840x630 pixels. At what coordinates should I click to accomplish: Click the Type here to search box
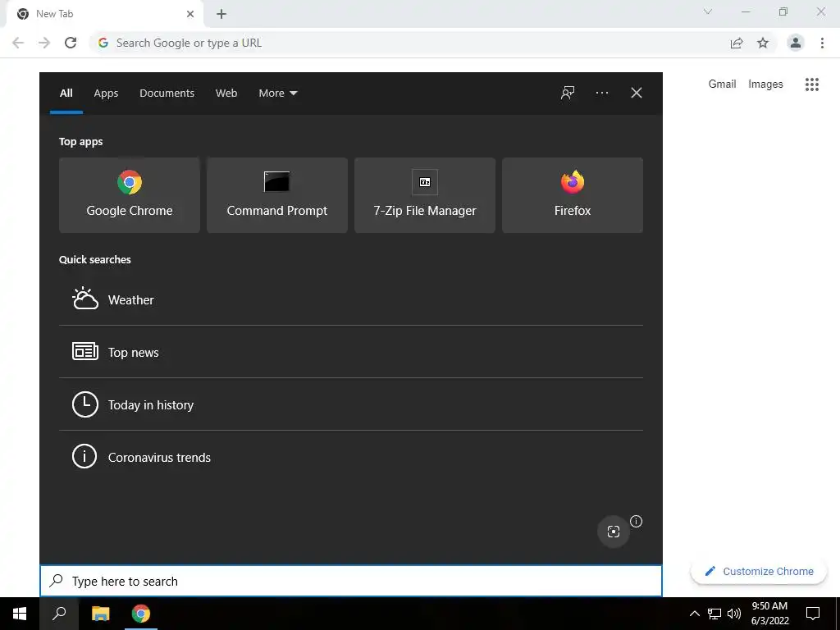pos(351,581)
